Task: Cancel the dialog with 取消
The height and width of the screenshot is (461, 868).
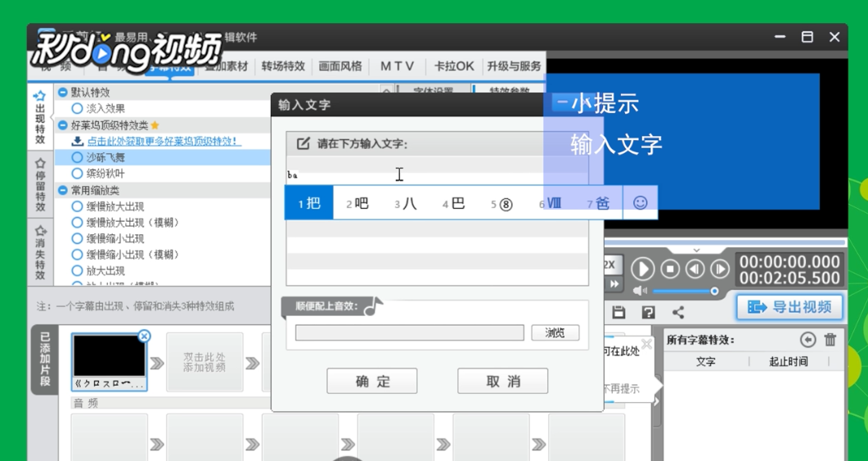Action: coord(502,382)
